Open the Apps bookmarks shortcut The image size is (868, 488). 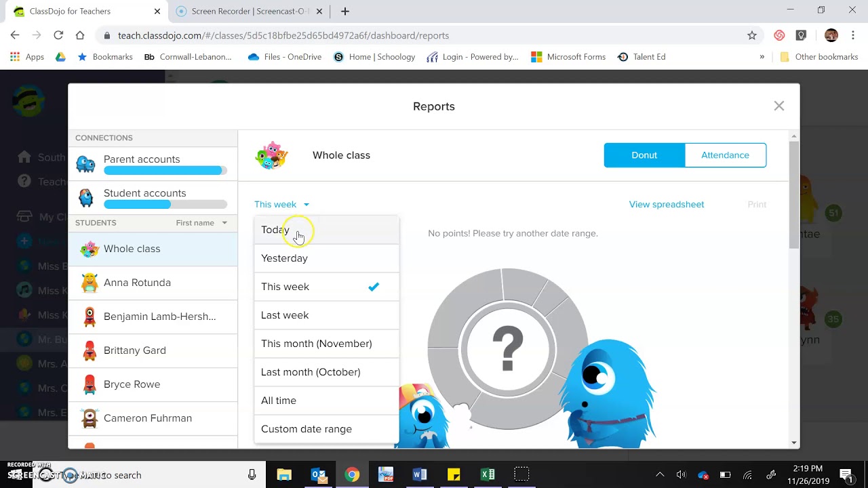click(x=27, y=57)
